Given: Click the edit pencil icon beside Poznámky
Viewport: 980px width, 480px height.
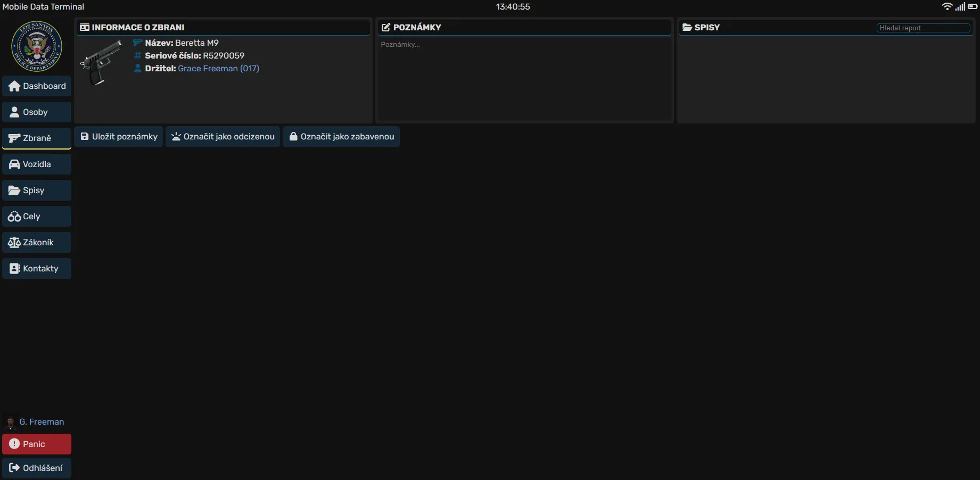Looking at the screenshot, I should 386,28.
